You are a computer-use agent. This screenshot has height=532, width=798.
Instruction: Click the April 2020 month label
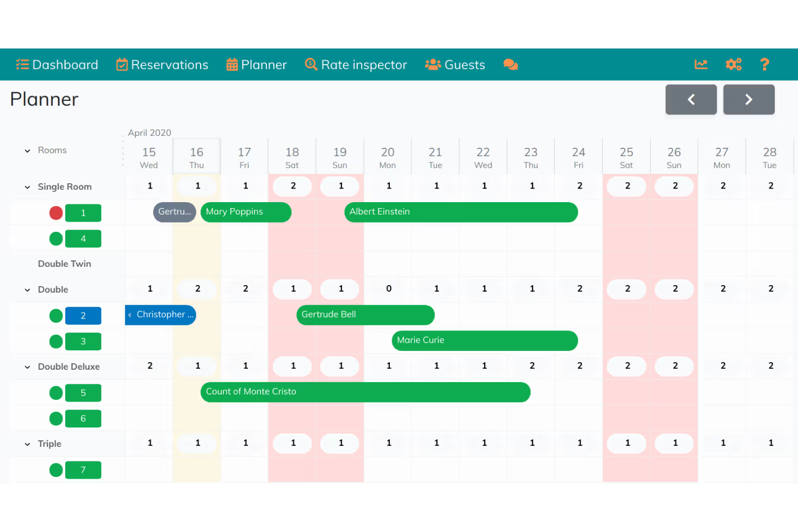tap(149, 133)
